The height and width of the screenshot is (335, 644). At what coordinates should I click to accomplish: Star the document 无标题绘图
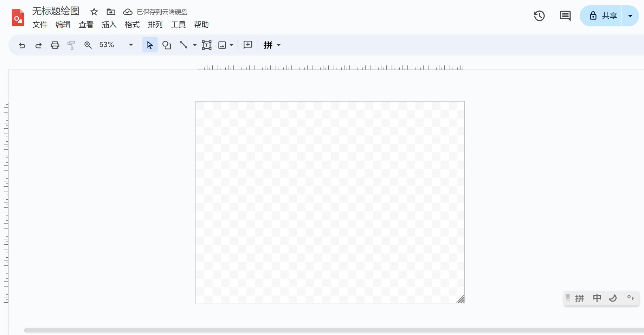(x=94, y=12)
